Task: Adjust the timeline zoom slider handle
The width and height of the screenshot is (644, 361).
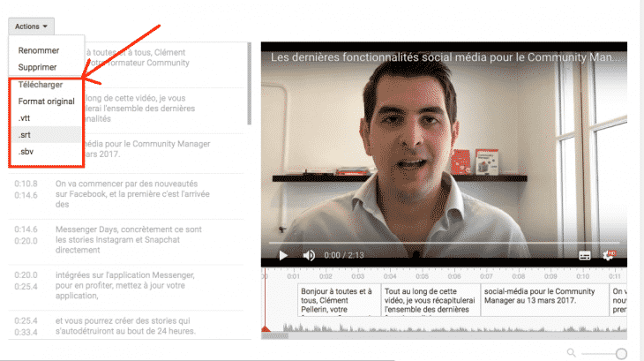Action: [621, 353]
